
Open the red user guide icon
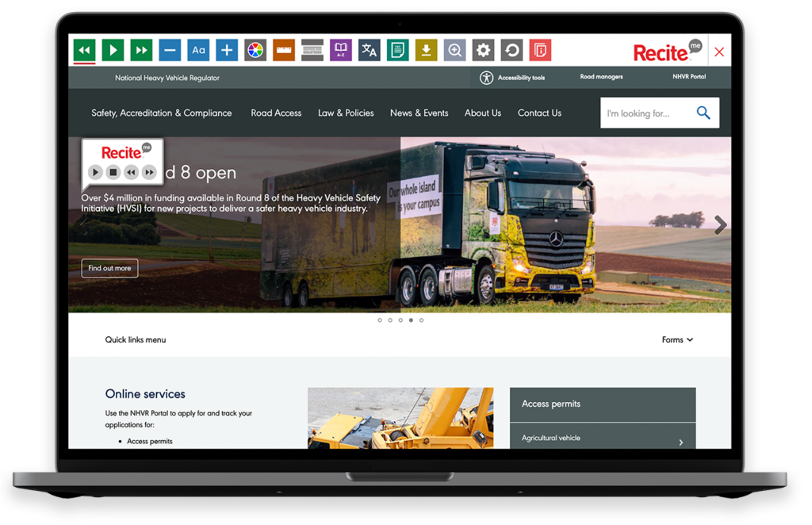[540, 50]
